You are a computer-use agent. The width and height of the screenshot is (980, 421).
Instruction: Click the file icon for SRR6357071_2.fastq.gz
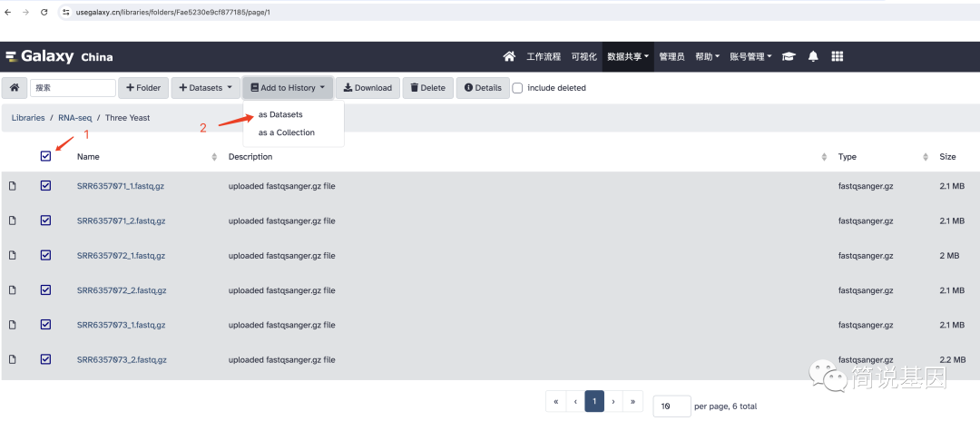pyautogui.click(x=12, y=220)
